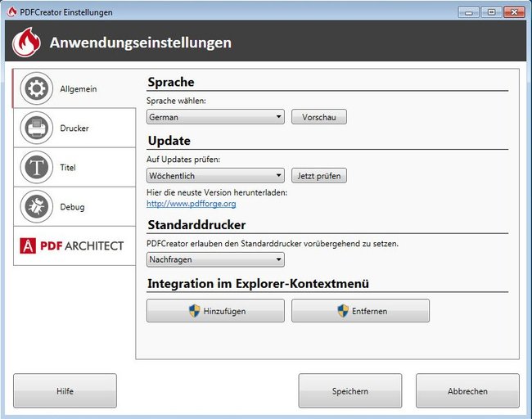Close the PDFCreator Einstellungen window
Image resolution: width=532 pixels, height=419 pixels.
[x=514, y=12]
